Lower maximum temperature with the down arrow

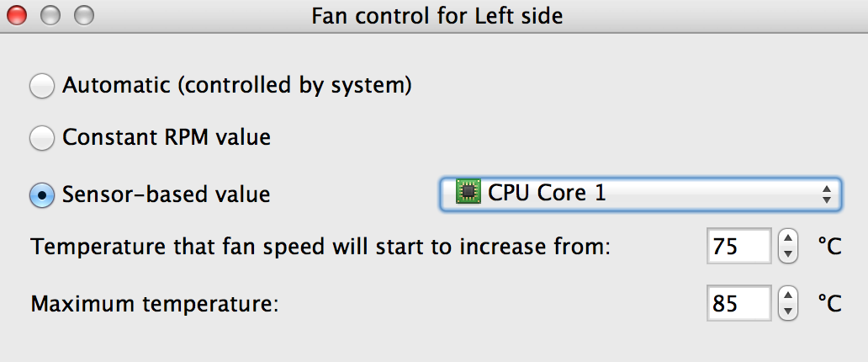[787, 311]
